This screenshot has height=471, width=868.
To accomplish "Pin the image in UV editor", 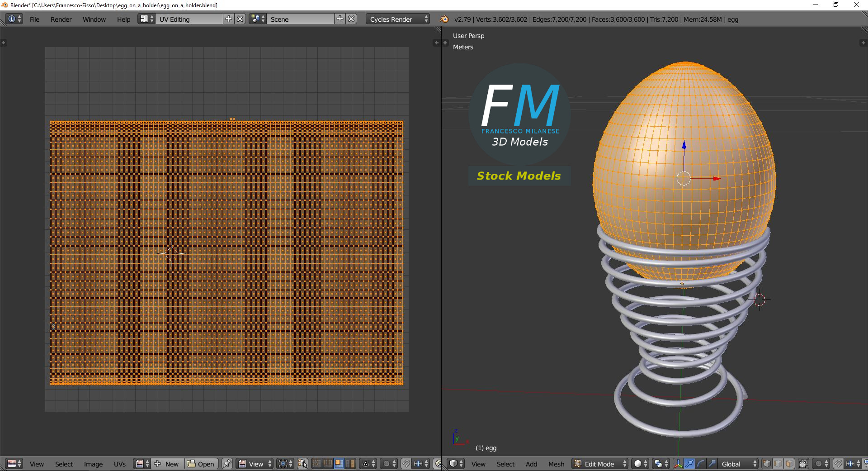I will tap(227, 464).
